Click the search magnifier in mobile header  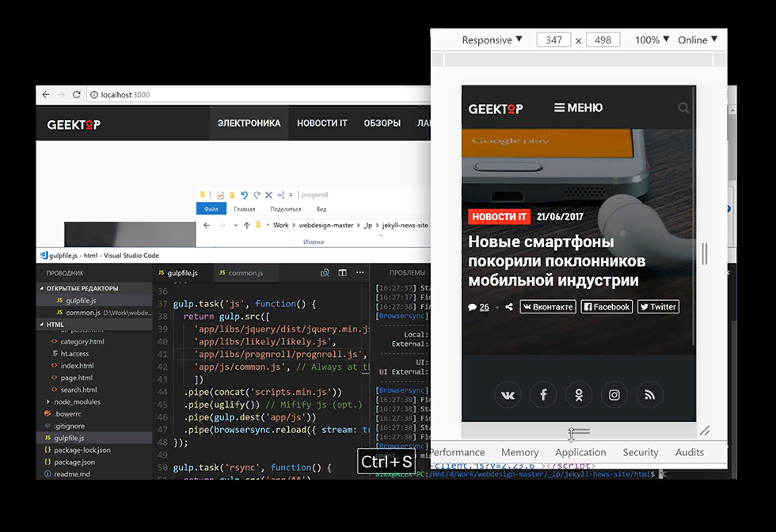click(683, 108)
